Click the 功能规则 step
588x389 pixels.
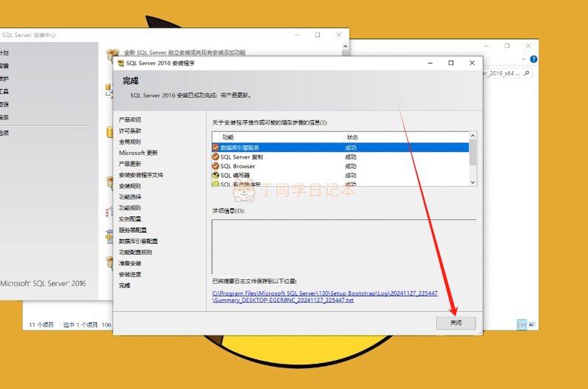(x=130, y=207)
